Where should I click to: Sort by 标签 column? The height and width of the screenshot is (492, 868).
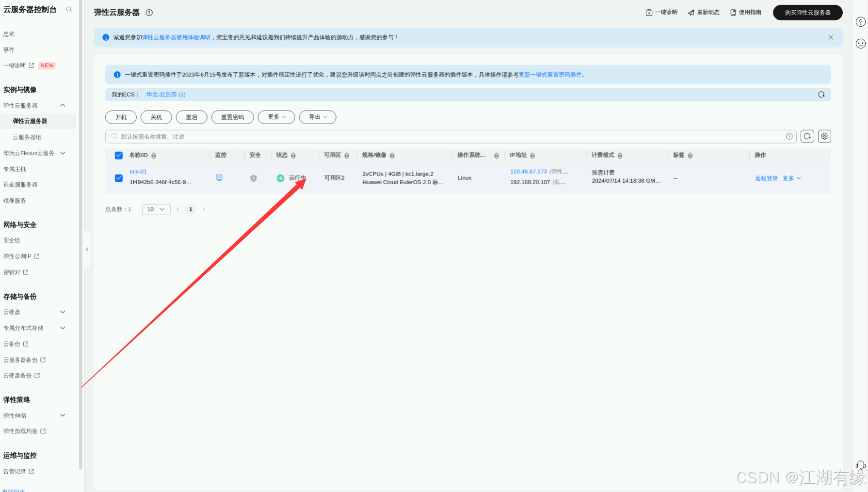click(690, 156)
